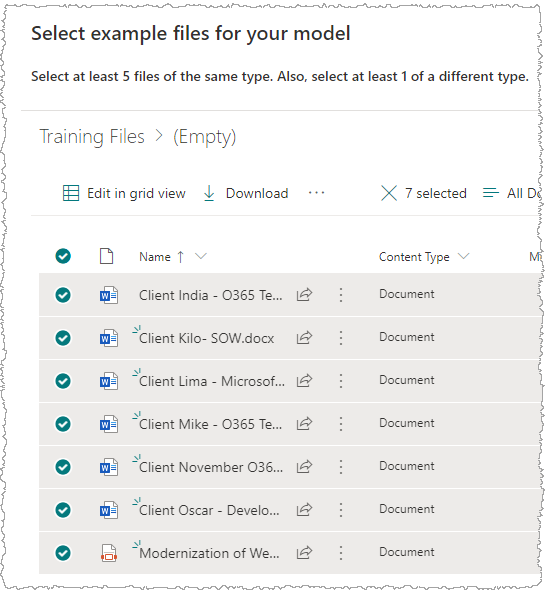The image size is (545, 594).
Task: Click the file type column header icon
Action: (106, 256)
